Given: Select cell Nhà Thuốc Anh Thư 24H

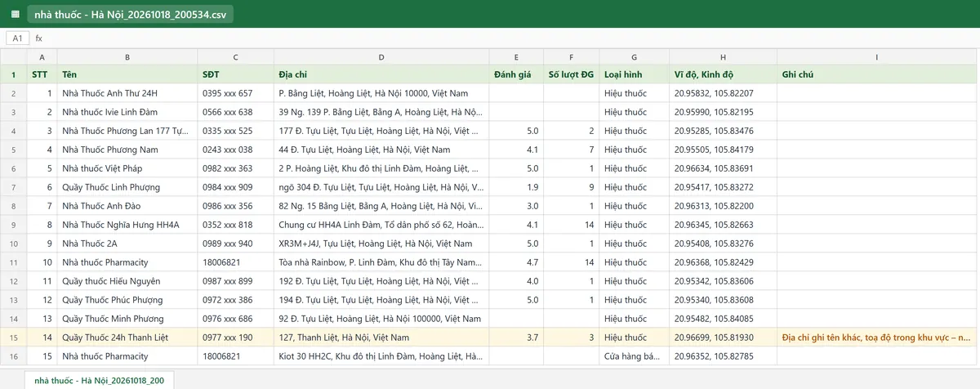Looking at the screenshot, I should tap(127, 93).
